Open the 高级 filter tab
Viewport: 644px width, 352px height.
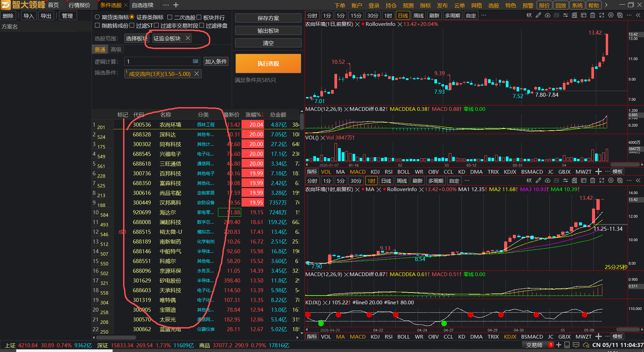click(116, 49)
